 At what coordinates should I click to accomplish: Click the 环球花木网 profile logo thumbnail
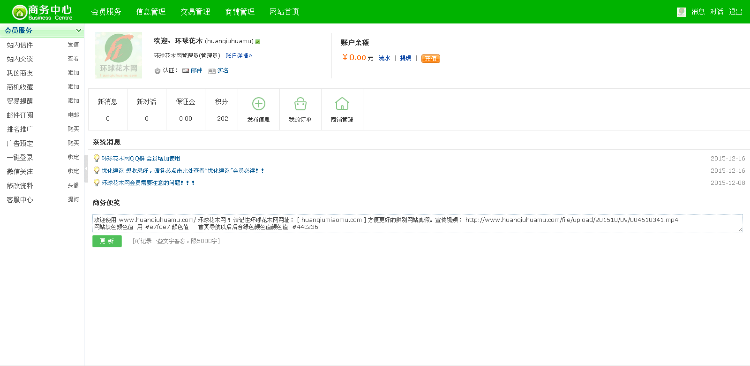tap(119, 55)
